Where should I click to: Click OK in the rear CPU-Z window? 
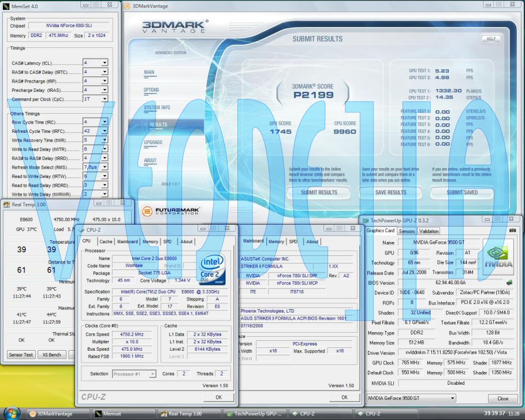pyautogui.click(x=345, y=397)
